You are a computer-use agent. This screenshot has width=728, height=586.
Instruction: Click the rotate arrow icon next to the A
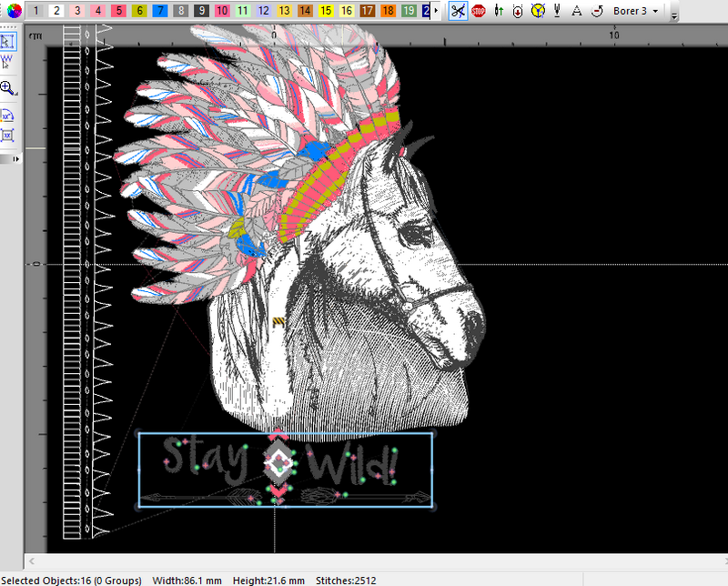point(598,11)
